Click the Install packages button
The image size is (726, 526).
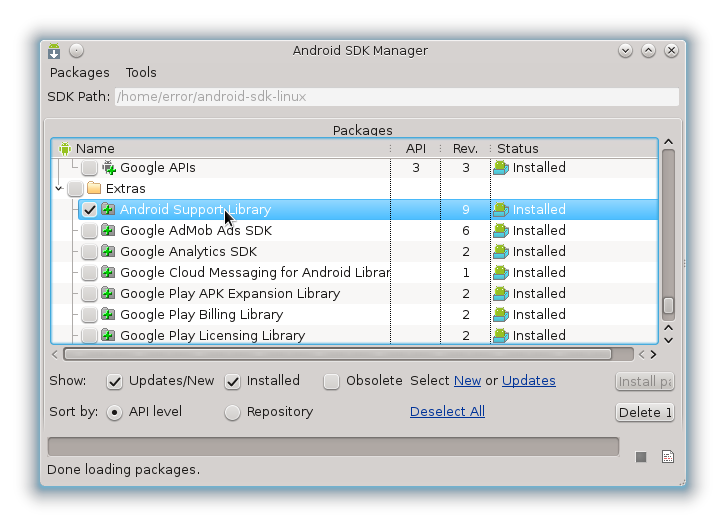click(645, 382)
